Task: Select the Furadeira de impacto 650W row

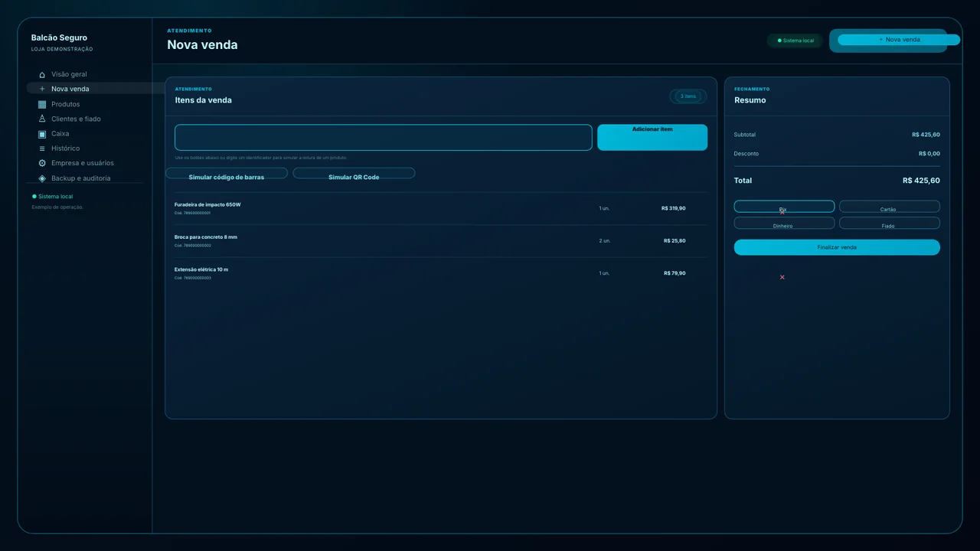Action: click(441, 208)
